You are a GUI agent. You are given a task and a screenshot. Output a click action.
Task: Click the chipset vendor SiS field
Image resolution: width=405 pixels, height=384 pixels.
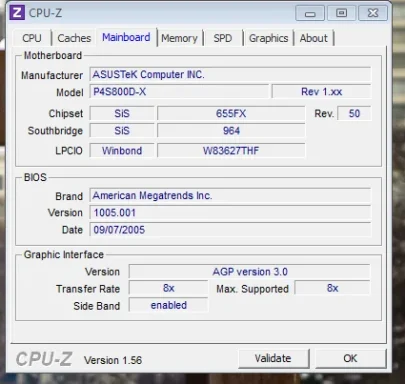122,114
